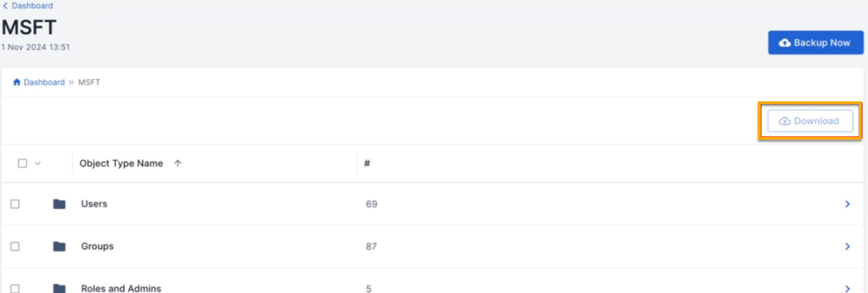The height and width of the screenshot is (293, 868).
Task: Click the Download button
Action: coord(810,121)
